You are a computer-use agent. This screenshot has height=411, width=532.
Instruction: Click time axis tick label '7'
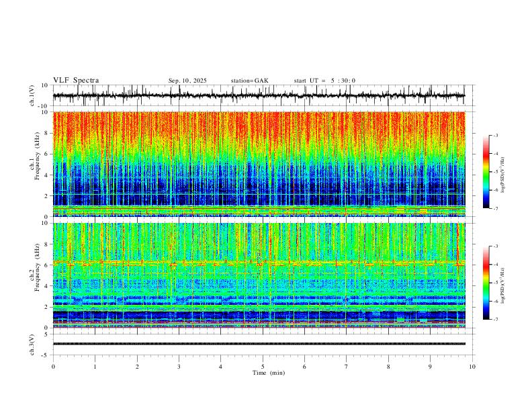point(347,367)
